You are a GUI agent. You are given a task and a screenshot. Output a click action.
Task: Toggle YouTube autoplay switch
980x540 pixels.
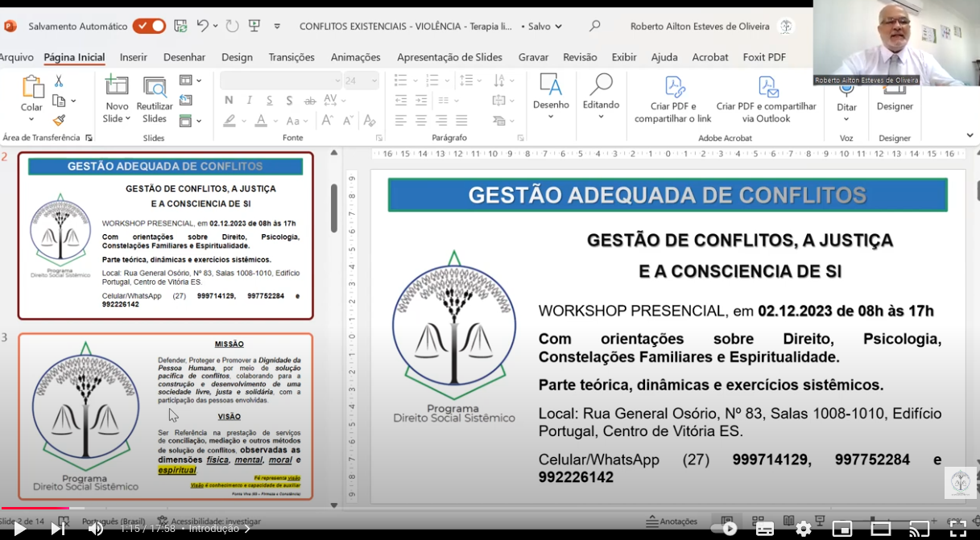tap(725, 529)
